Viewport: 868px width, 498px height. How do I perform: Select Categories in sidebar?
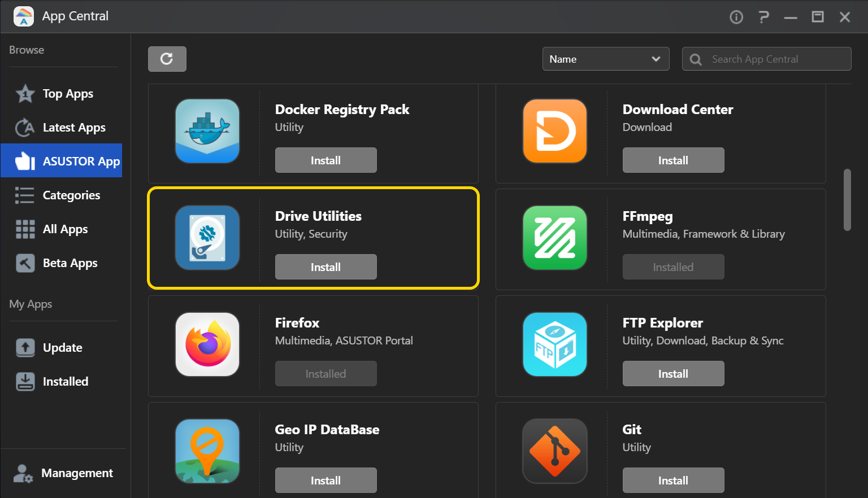71,195
